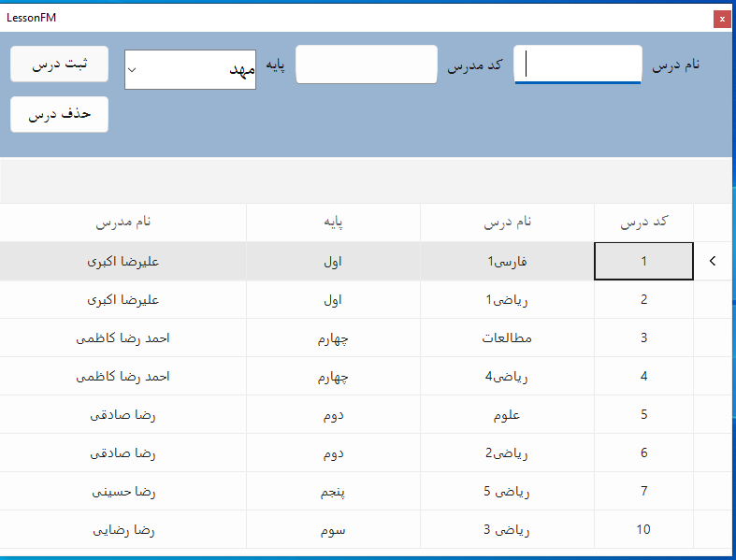Sort by نام مدرس column header
The width and height of the screenshot is (736, 560).
(123, 223)
